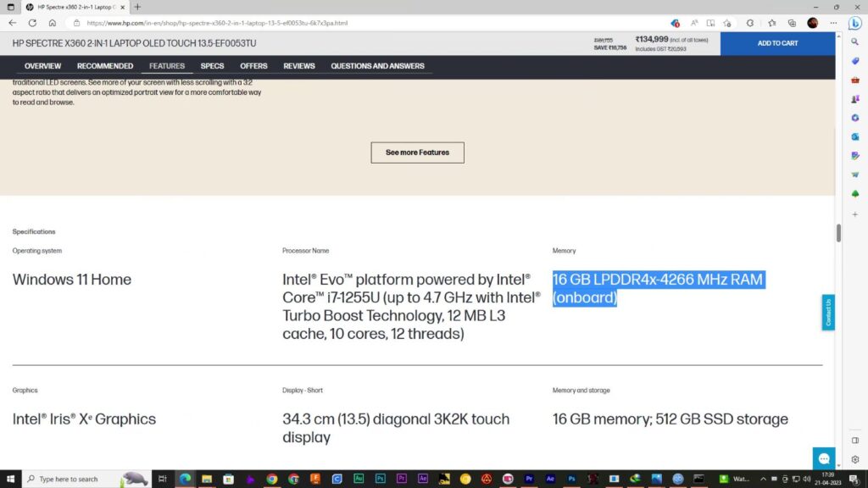Reload the HP page
Screen dimensions: 868x488
(33, 23)
